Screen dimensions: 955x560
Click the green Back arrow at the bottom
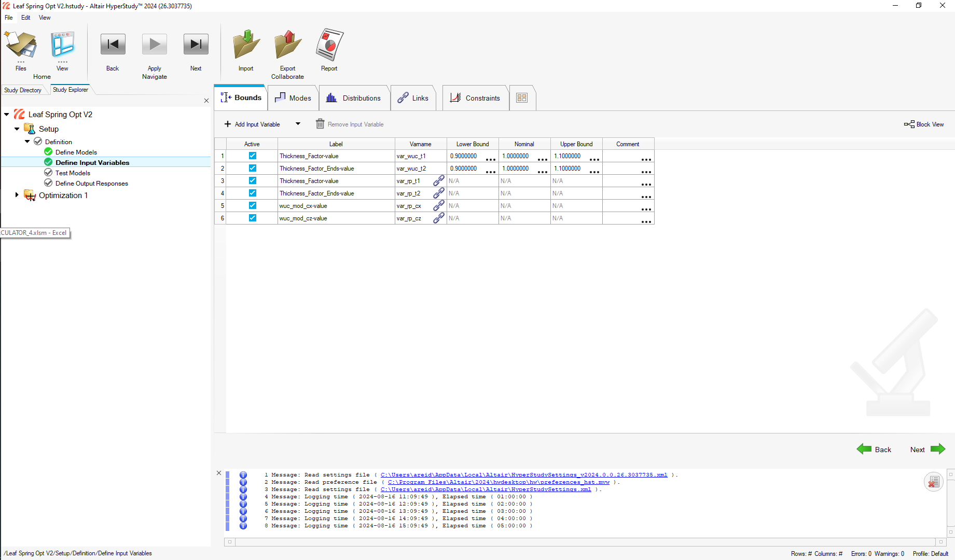pos(864,449)
